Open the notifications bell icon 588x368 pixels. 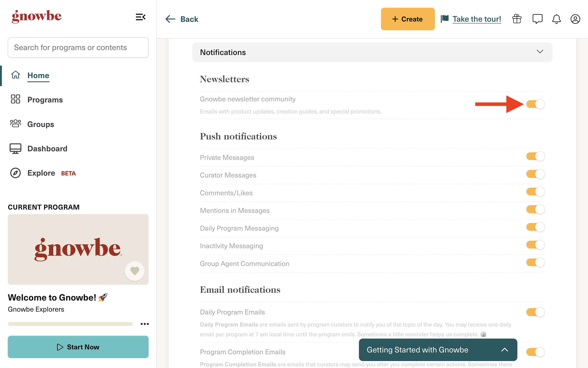(x=556, y=19)
